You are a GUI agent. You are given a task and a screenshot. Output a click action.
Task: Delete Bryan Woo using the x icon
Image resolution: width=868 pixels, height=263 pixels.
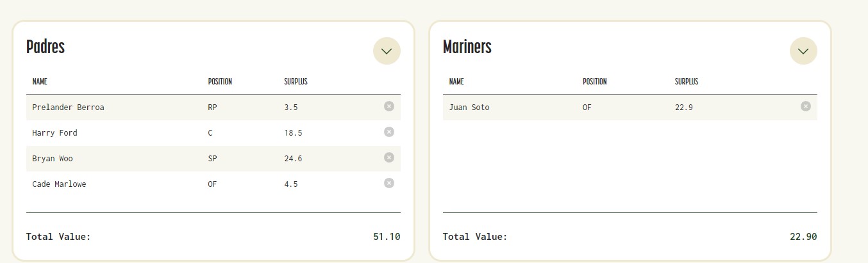pyautogui.click(x=388, y=157)
